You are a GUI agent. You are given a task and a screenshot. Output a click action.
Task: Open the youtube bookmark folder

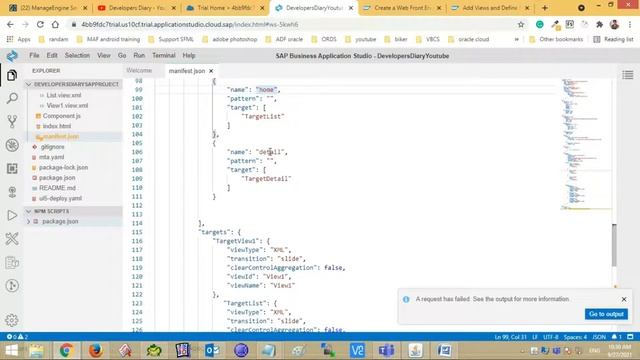(x=360, y=39)
